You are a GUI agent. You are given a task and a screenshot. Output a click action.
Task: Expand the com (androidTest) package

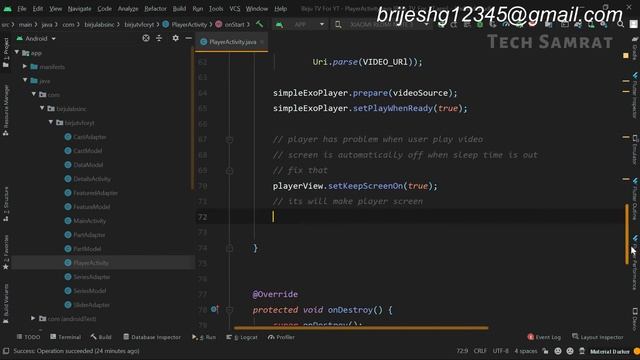[x=33, y=318]
